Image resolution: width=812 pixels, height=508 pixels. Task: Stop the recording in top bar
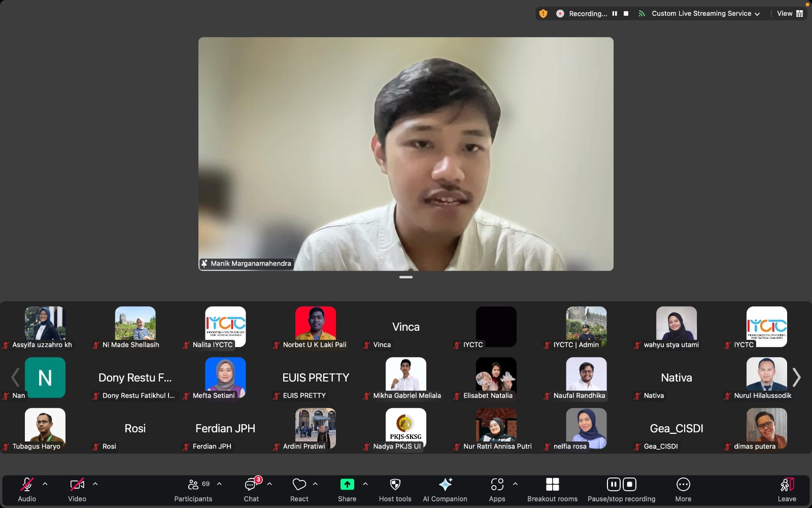(x=626, y=14)
